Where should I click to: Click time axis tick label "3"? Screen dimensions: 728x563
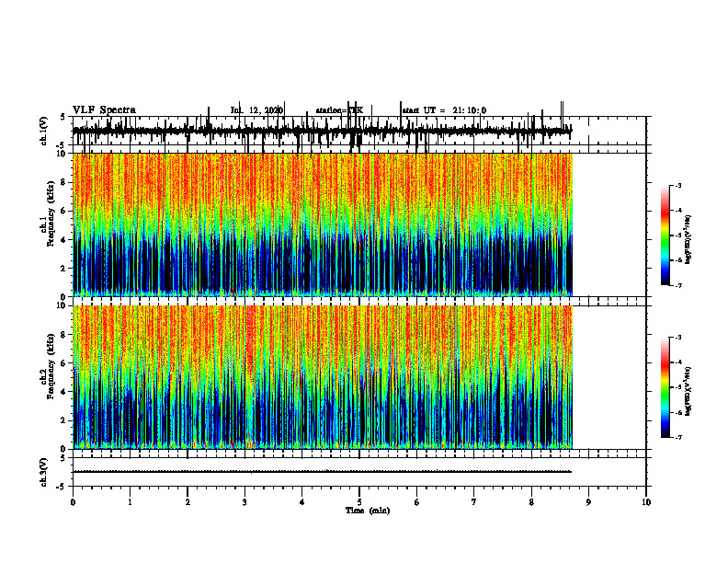[245, 502]
